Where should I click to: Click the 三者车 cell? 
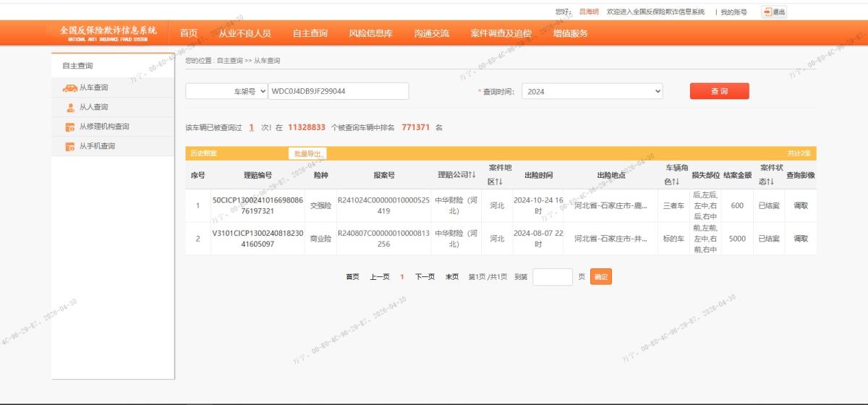(x=673, y=205)
